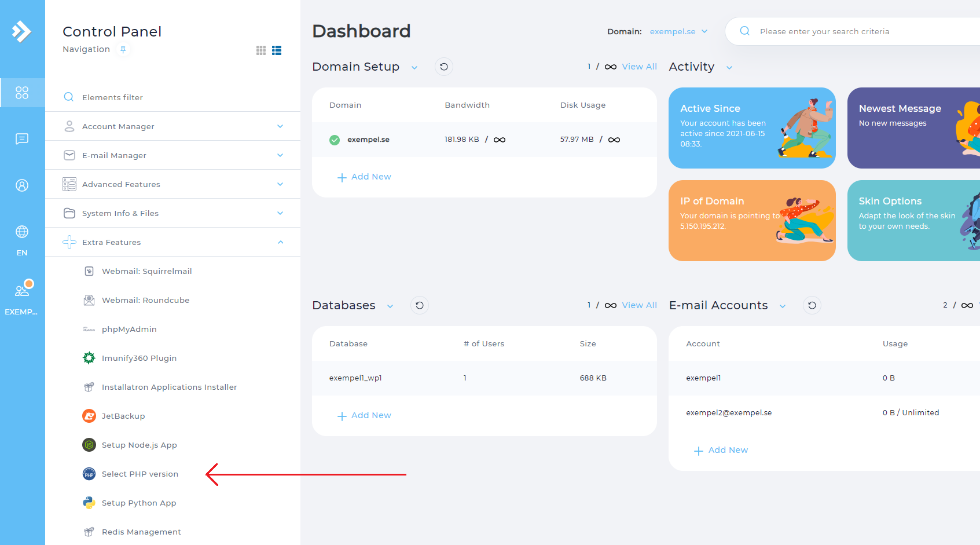Click the Domain Setup refresh icon
Image resolution: width=980 pixels, height=545 pixels.
(x=444, y=67)
